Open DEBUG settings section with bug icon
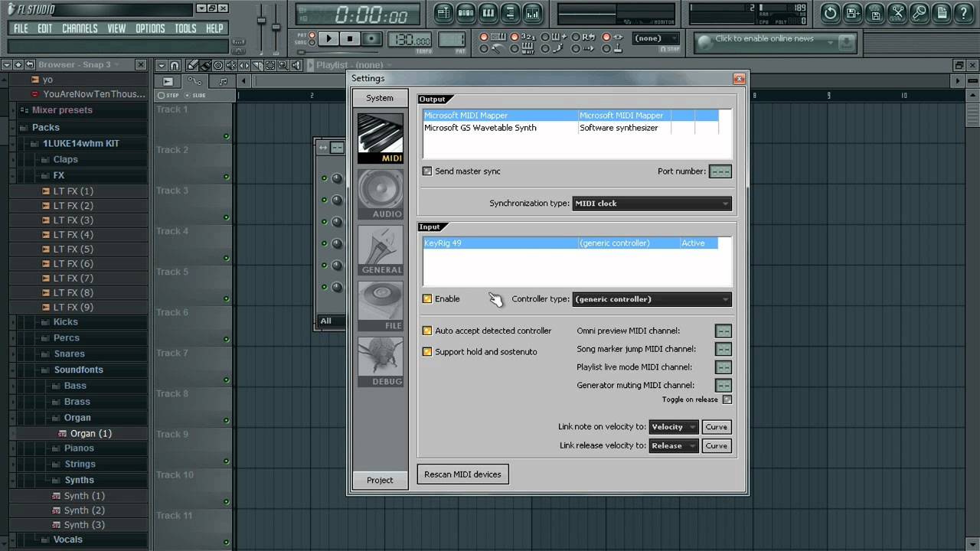 tap(381, 361)
